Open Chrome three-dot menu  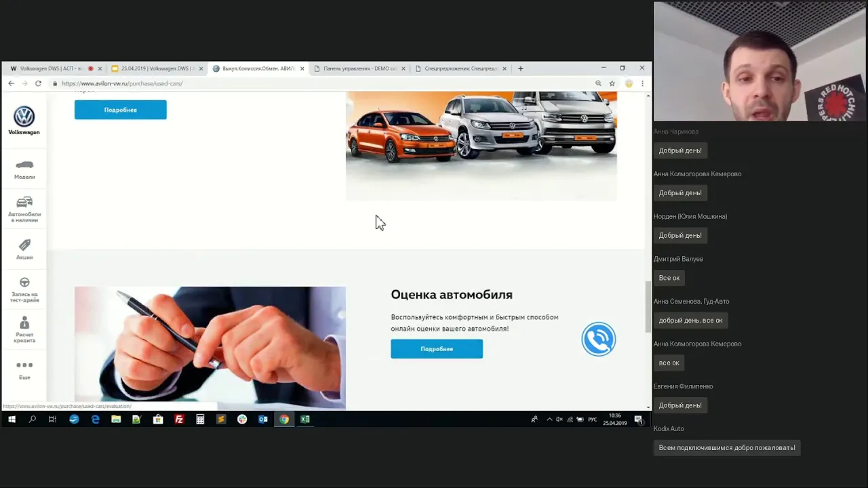[642, 83]
